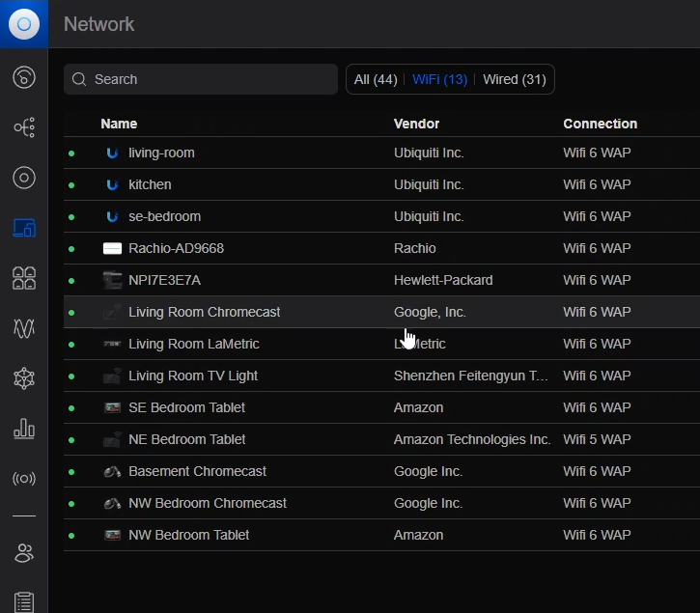Select the WiFi (13) filter tab
700x613 pixels.
click(439, 79)
